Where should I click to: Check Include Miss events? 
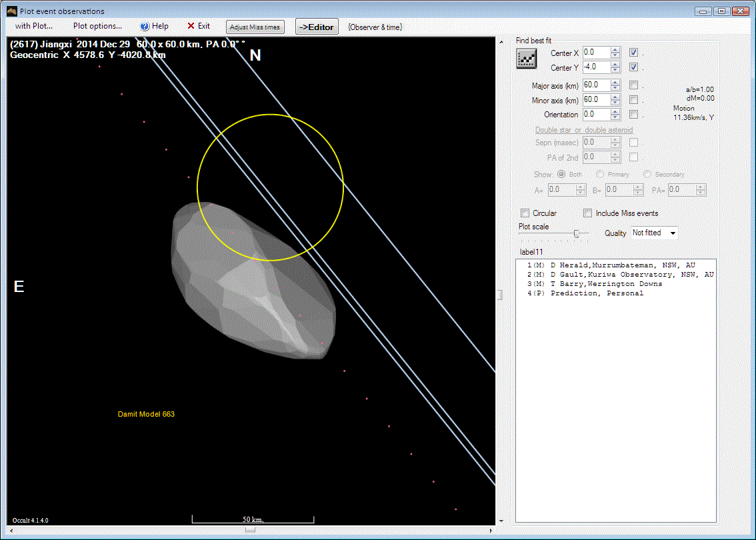[x=588, y=213]
